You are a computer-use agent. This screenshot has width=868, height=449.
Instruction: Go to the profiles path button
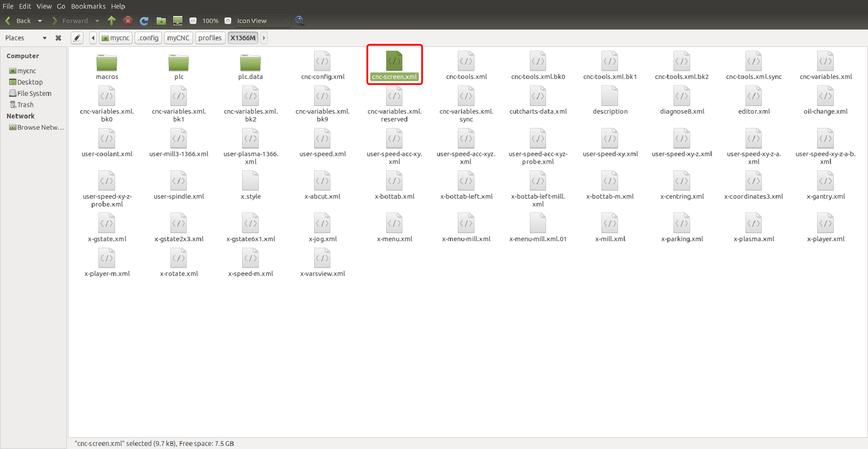coord(210,38)
